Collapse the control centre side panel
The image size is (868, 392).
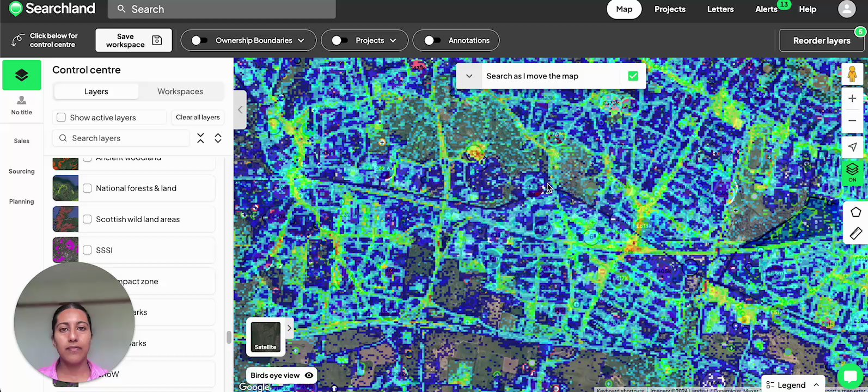[x=240, y=110]
